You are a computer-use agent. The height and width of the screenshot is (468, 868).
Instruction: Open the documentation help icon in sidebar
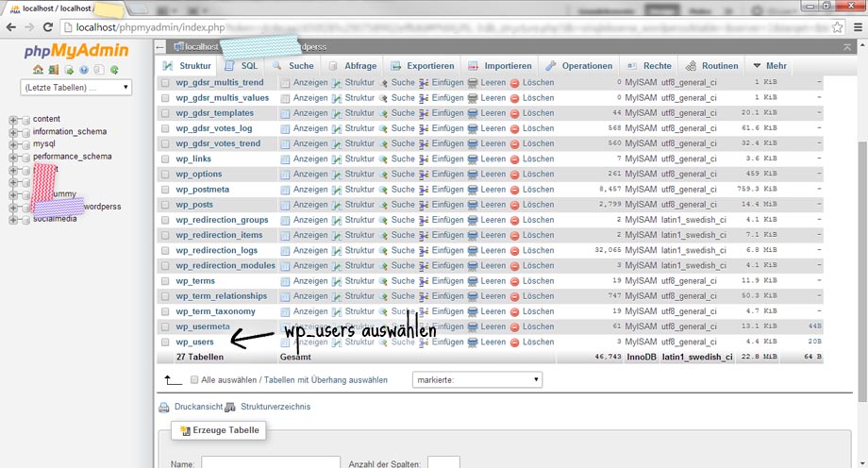[84, 70]
